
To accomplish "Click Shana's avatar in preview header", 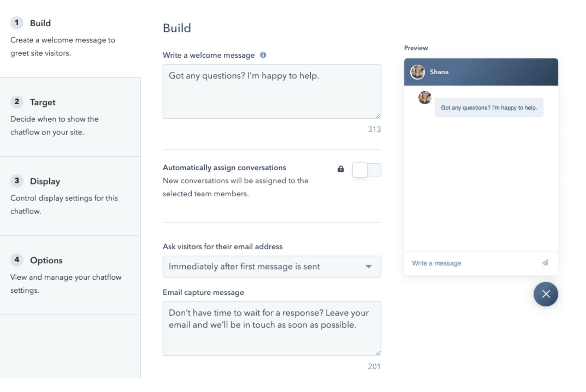I will (x=417, y=72).
